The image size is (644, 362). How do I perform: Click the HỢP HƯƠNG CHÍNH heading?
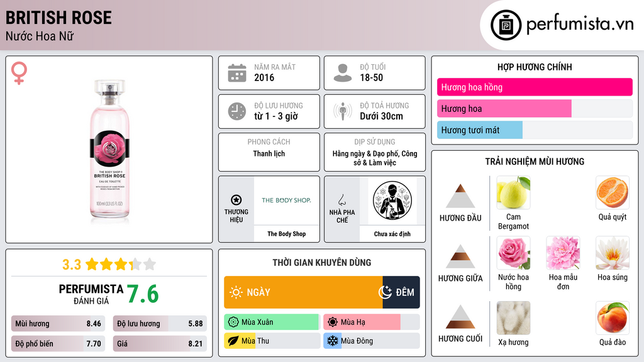[535, 67]
